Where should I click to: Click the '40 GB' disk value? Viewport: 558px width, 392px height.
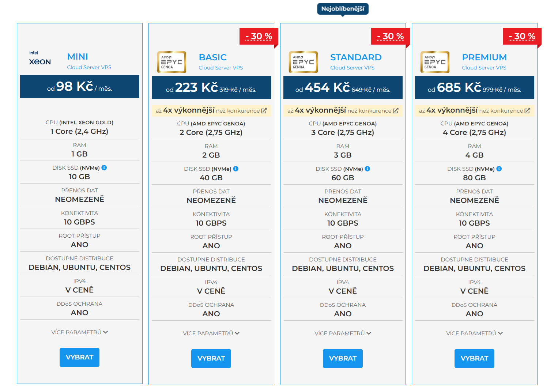(211, 178)
